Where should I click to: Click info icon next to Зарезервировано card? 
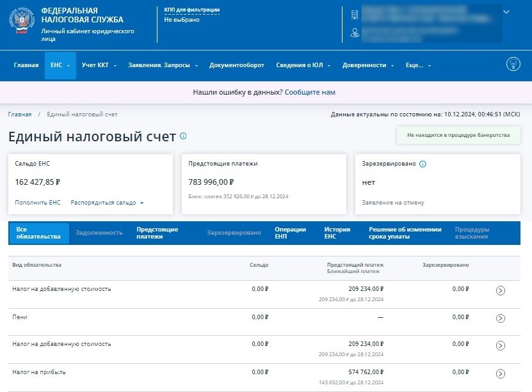click(x=423, y=164)
